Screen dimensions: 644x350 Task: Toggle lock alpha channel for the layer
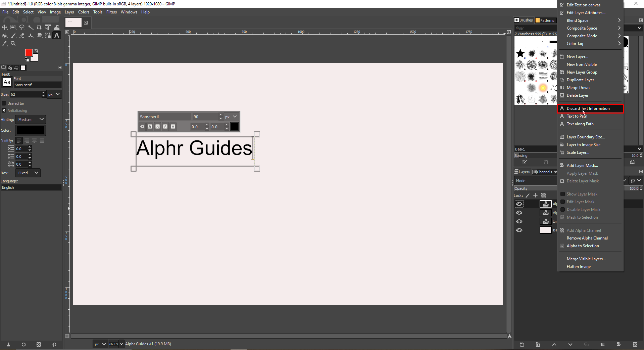click(x=544, y=195)
